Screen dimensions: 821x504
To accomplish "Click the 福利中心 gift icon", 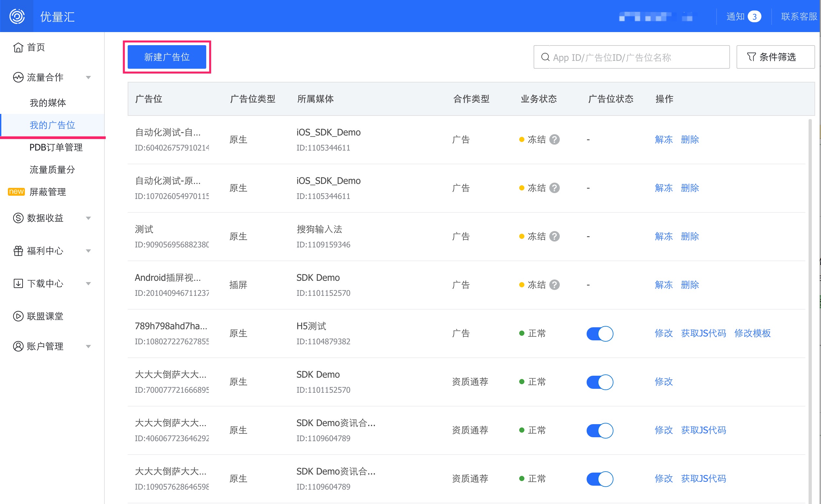I will (18, 251).
